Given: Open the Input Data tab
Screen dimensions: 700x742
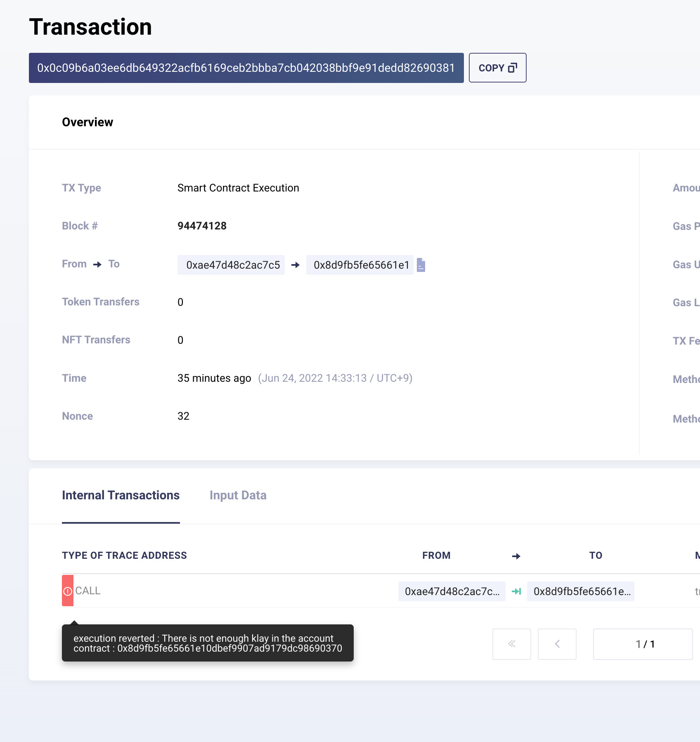Looking at the screenshot, I should pyautogui.click(x=238, y=495).
